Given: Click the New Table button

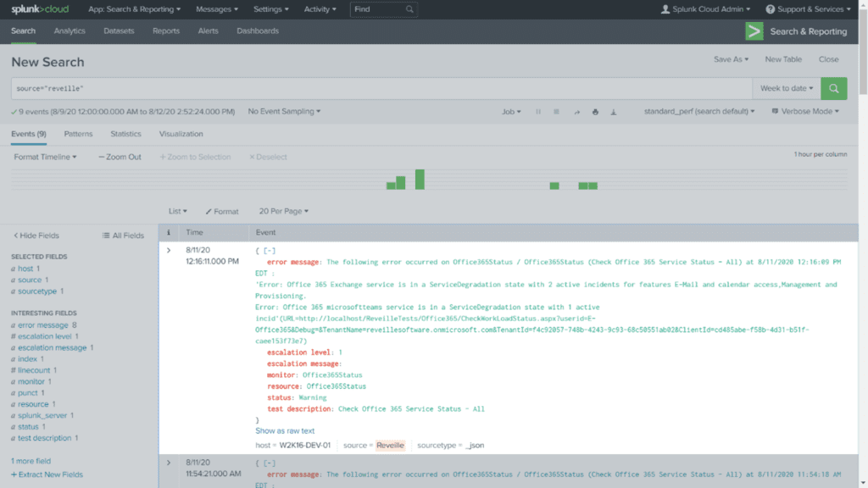Looking at the screenshot, I should pos(783,59).
